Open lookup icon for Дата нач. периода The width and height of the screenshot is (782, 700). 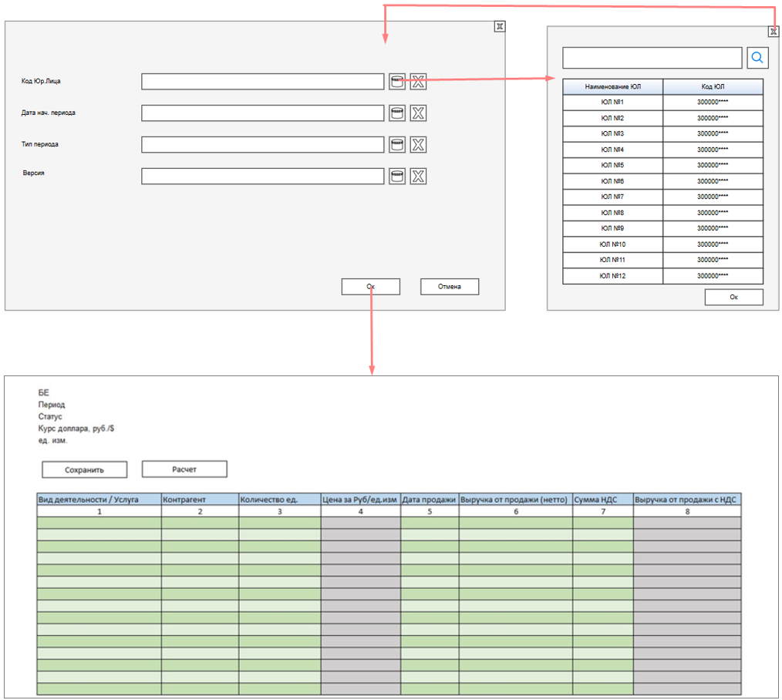point(396,113)
